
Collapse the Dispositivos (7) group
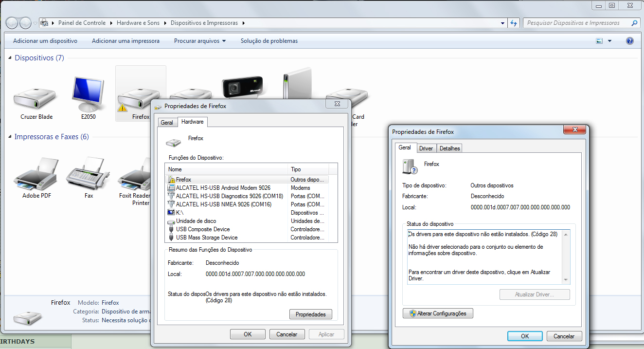click(x=11, y=58)
